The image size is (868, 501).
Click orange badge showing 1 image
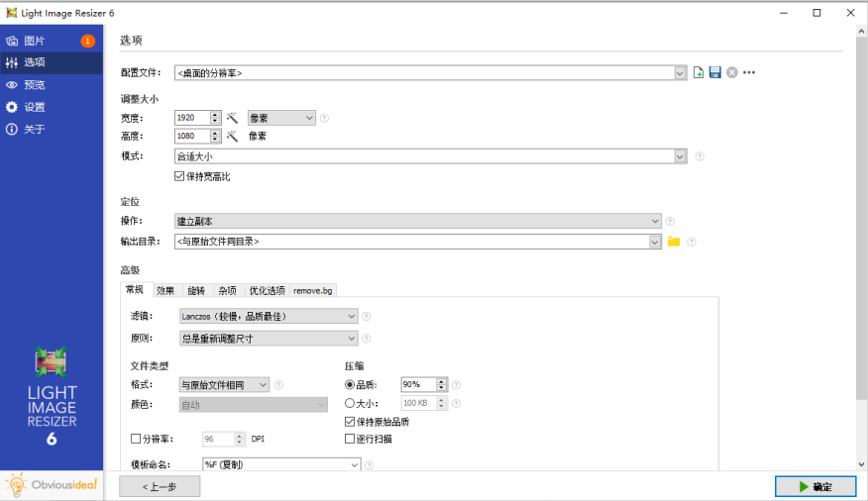[x=87, y=41]
